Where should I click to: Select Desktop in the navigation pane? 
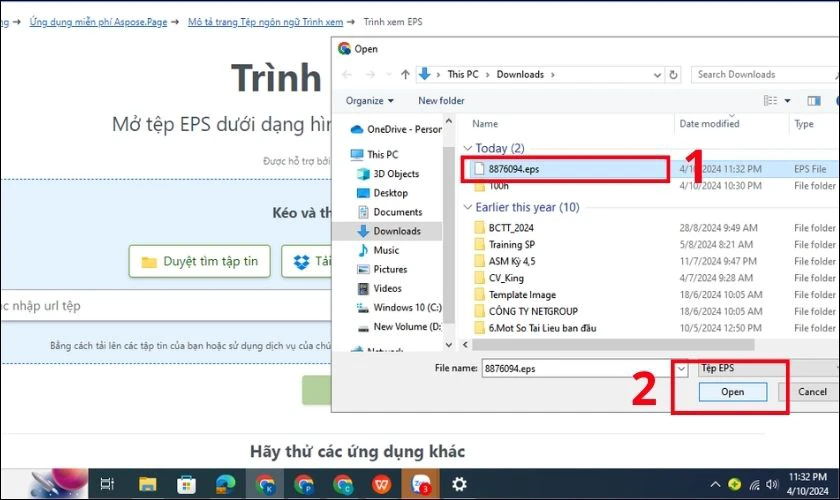(390, 193)
